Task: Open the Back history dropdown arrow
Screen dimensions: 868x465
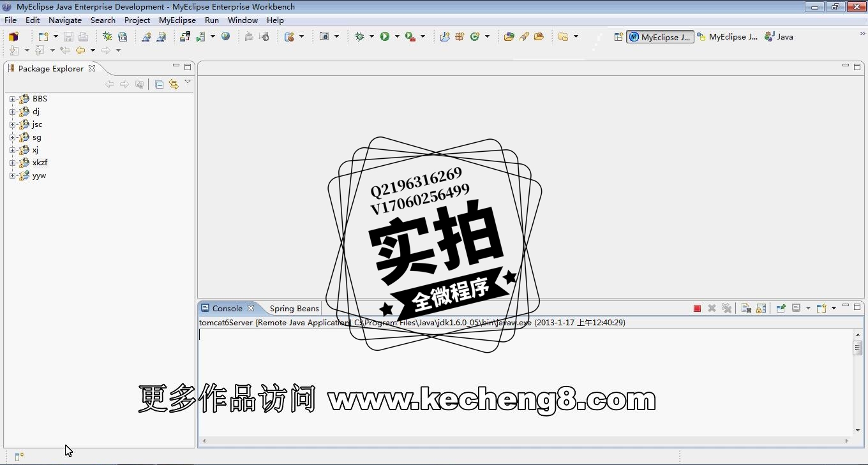Action: pos(93,50)
